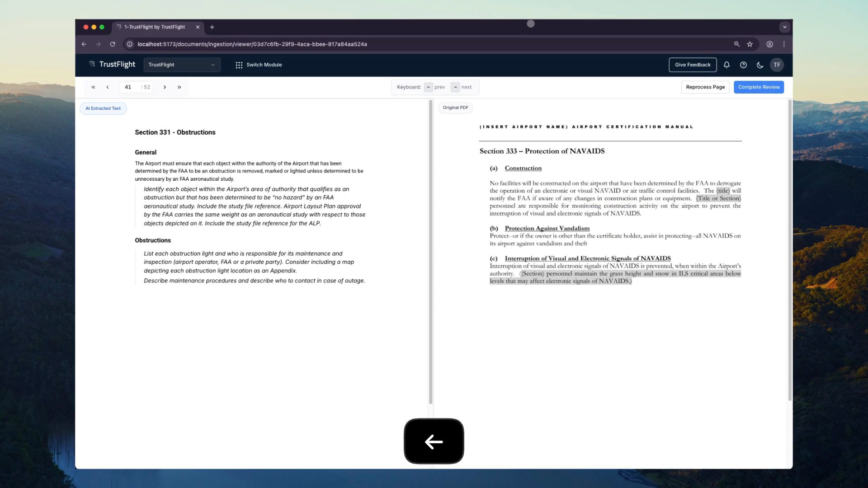
Task: Select the Original PDF tab
Action: 455,108
